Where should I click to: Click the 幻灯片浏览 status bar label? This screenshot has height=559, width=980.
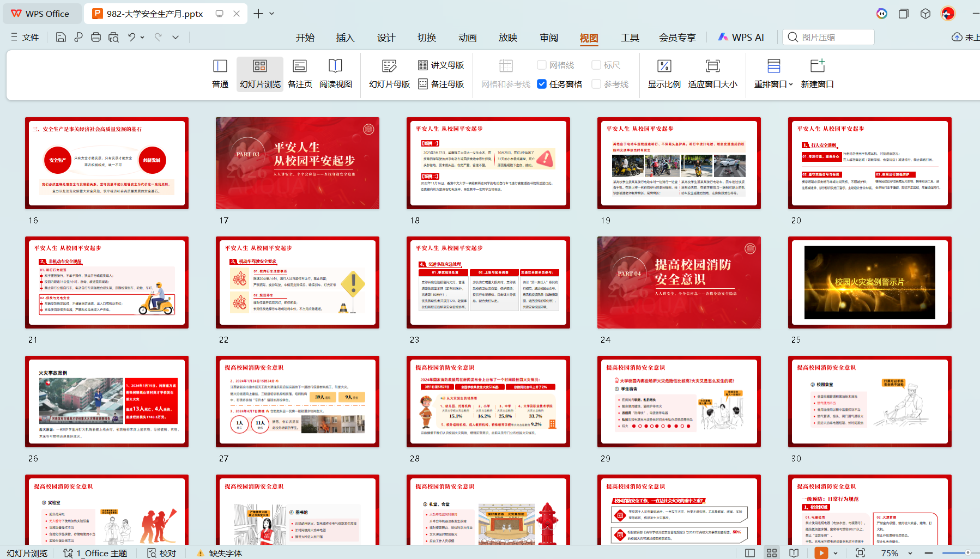27,553
